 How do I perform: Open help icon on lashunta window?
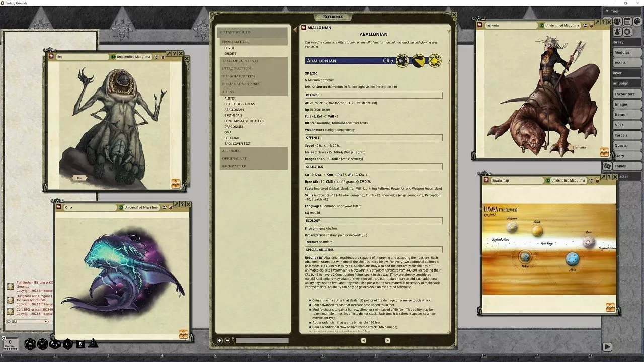(603, 22)
